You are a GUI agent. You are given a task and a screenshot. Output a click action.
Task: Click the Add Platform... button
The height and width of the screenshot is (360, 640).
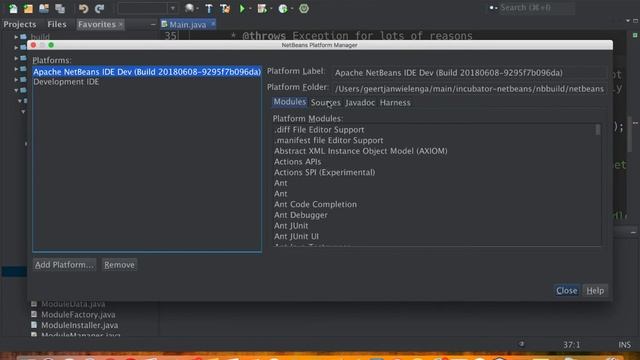tap(64, 265)
